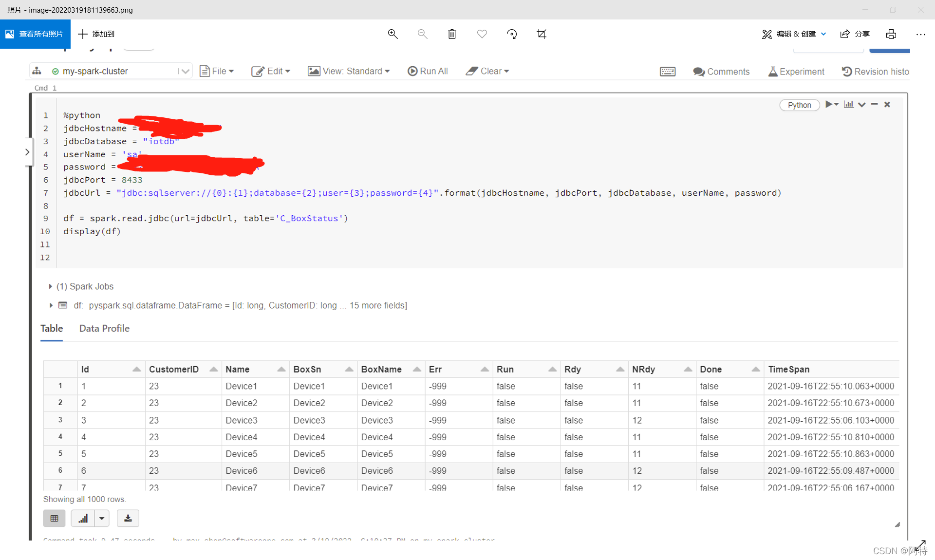The image size is (935, 560).
Task: Switch to the Data Profile tab
Action: coord(104,328)
